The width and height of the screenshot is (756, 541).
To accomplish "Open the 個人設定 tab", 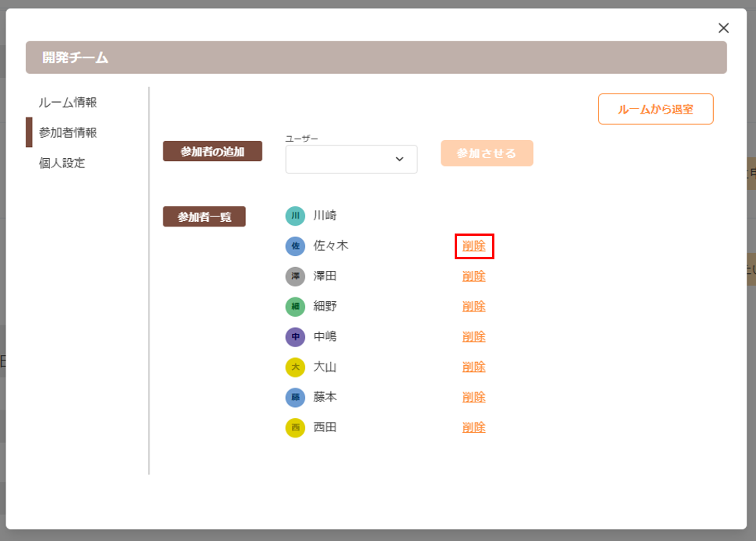I will (x=62, y=163).
